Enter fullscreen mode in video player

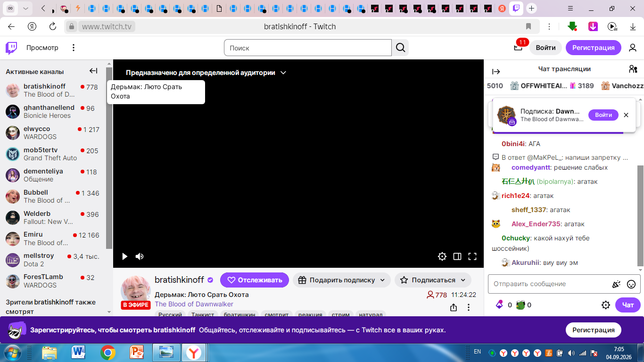pyautogui.click(x=472, y=256)
